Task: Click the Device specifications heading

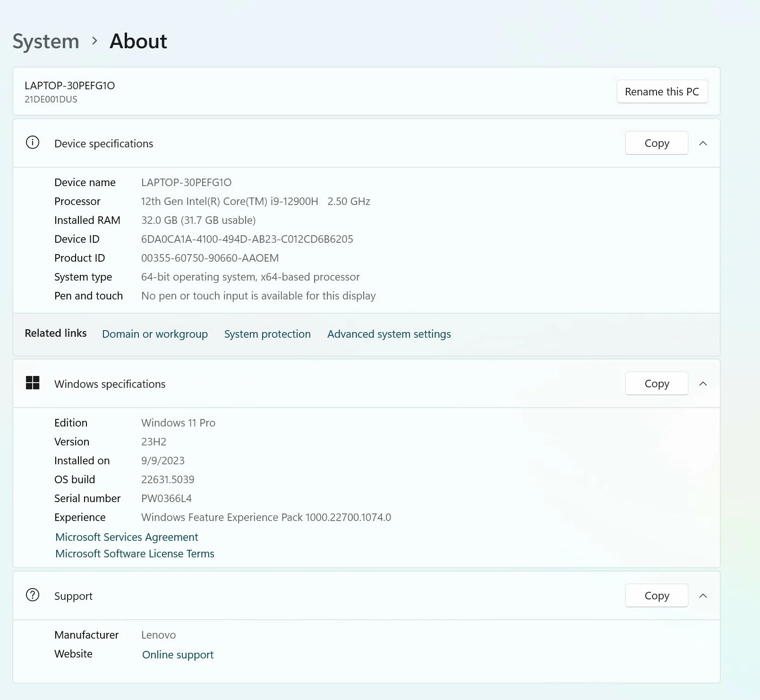Action: 104,144
